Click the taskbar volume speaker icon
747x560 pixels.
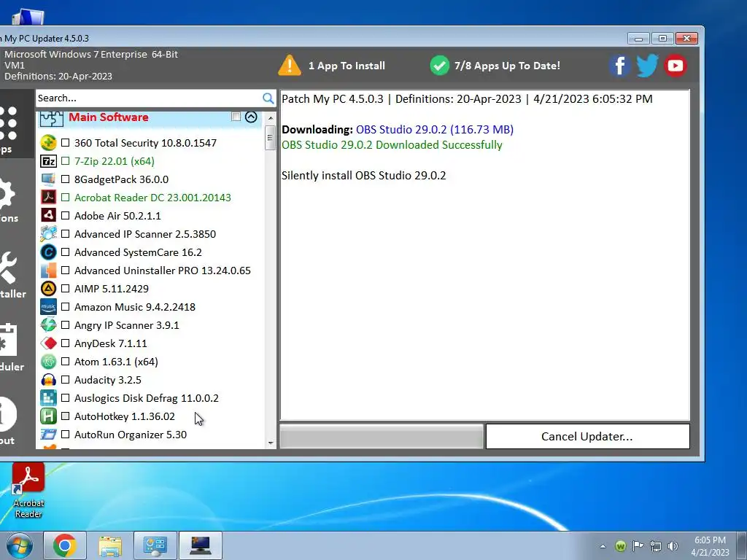pyautogui.click(x=673, y=546)
